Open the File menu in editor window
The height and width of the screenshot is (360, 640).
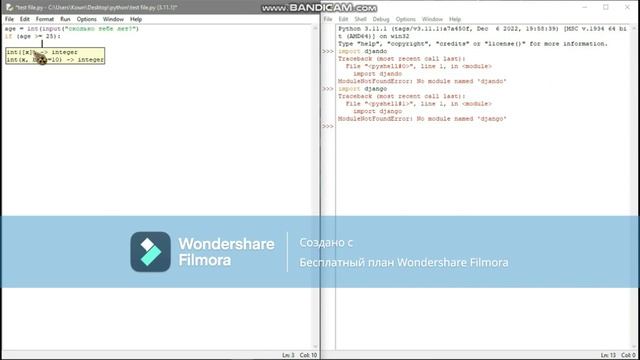tap(9, 19)
